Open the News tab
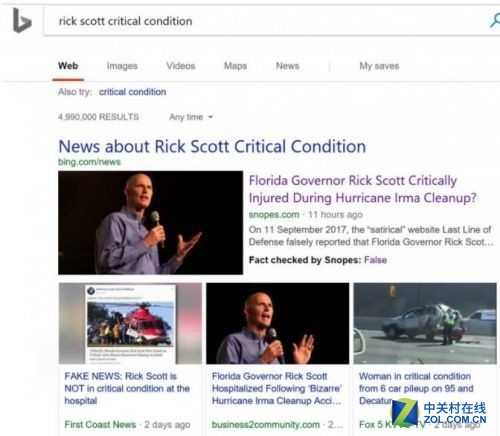Viewport: 500px width, 436px height. [287, 66]
